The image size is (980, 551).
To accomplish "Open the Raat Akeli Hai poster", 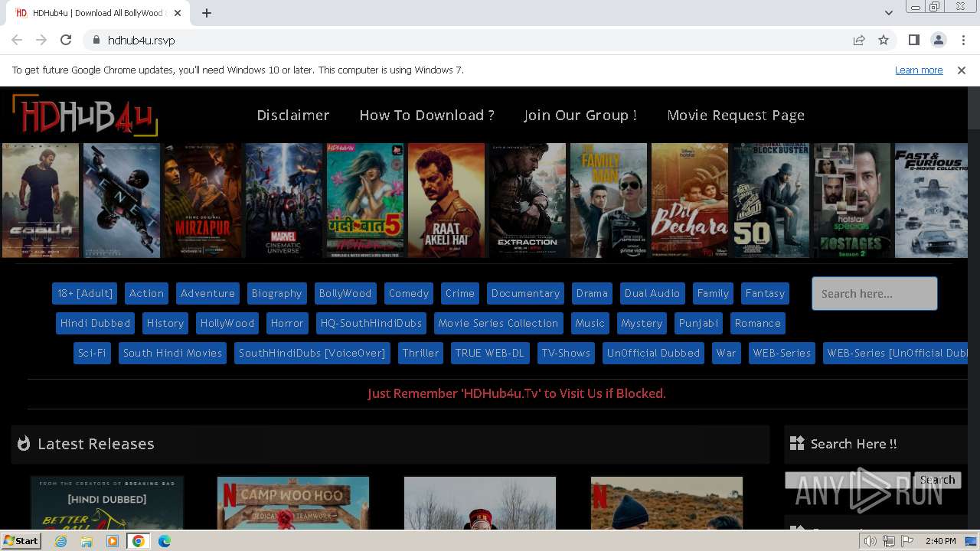I will 446,201.
